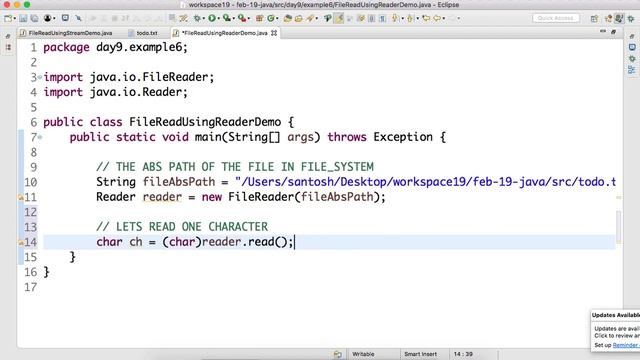Minimize the editor area
Image resolution: width=640 pixels, height=360 pixels.
pyautogui.click(x=603, y=32)
